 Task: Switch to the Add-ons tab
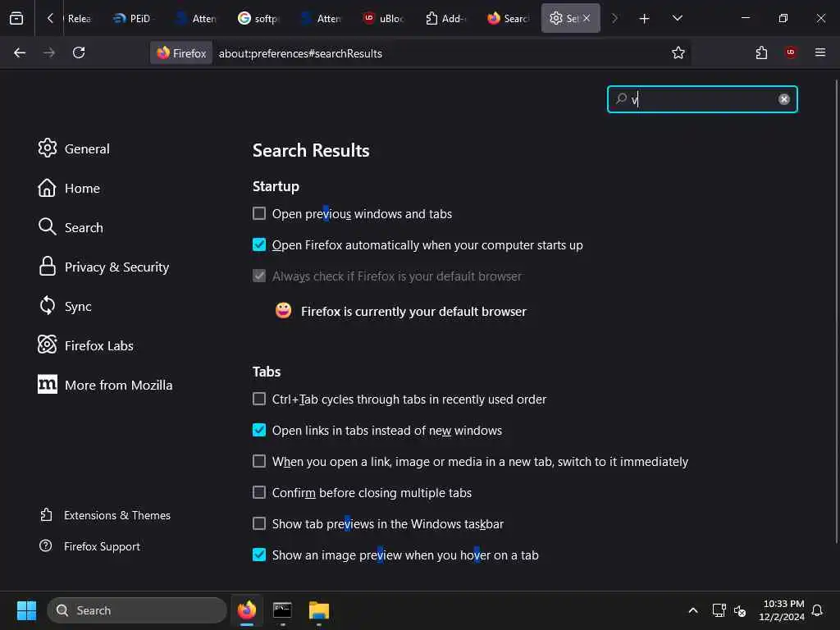click(x=445, y=19)
